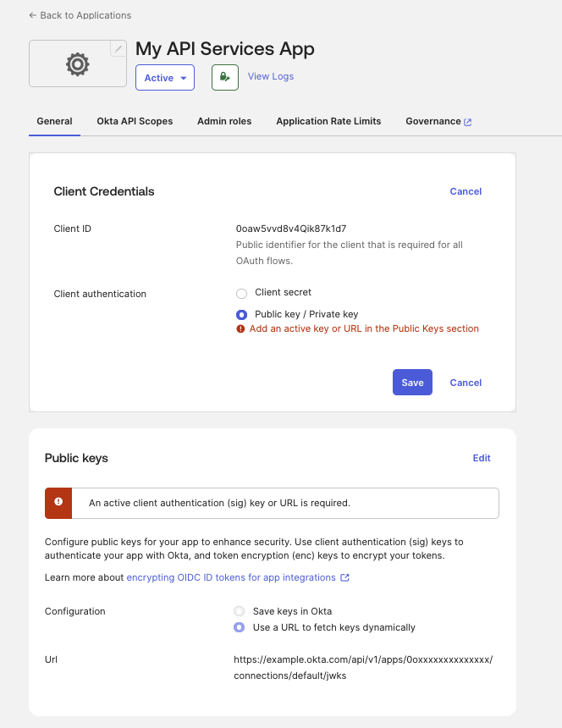Click the alert icon in the red banner
Viewport: 562px width, 728px height.
point(58,501)
